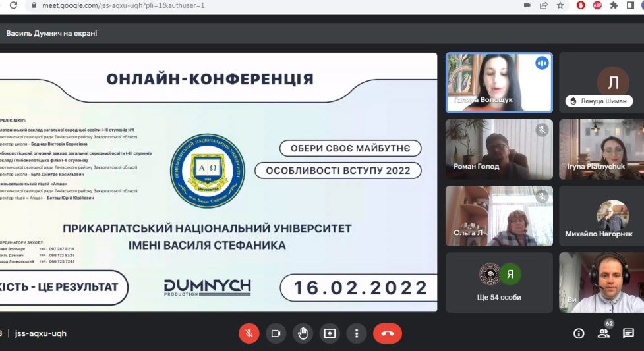The height and width of the screenshot is (351, 644).
Task: Click the Present now screen share icon
Action: click(x=330, y=333)
